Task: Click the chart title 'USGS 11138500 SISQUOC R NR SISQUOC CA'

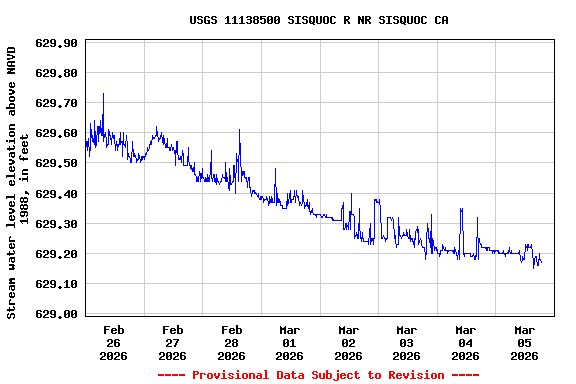Action: pyautogui.click(x=319, y=20)
